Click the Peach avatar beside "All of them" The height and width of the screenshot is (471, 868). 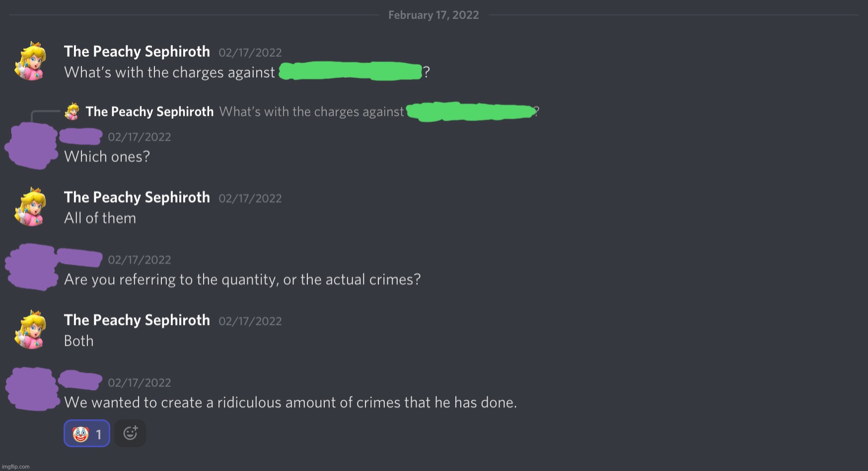tap(31, 207)
